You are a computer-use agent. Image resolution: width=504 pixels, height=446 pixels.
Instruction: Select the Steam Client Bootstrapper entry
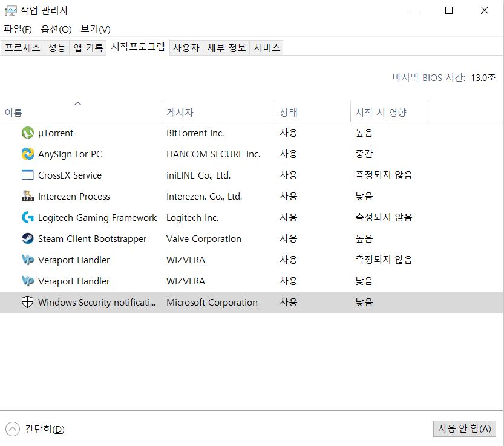(x=92, y=239)
